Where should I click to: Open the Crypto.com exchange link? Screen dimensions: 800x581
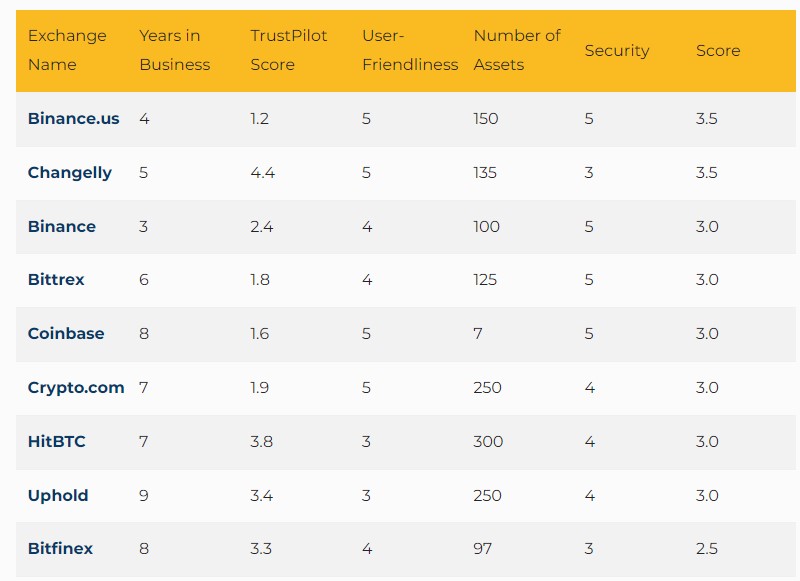76,388
